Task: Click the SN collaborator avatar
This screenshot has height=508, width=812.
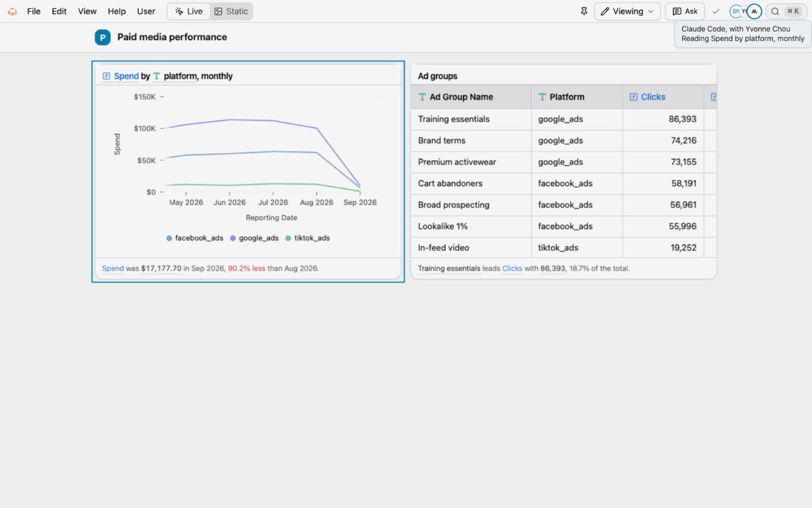Action: point(735,11)
